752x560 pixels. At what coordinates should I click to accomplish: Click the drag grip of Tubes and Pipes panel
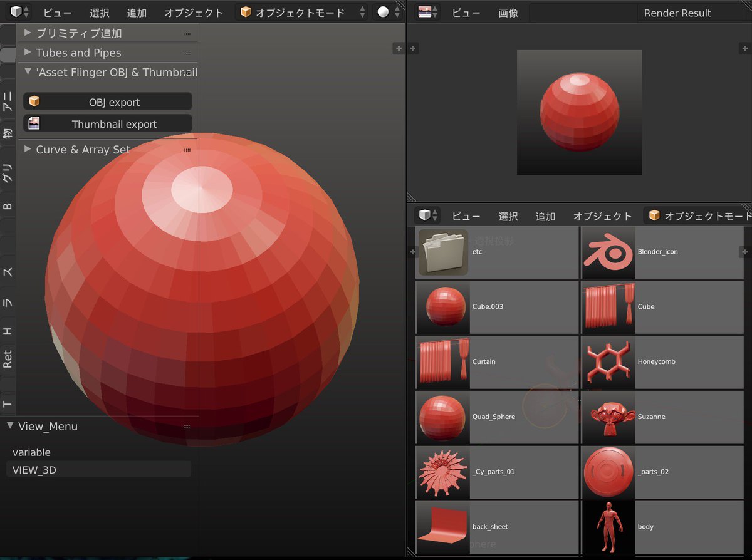[187, 54]
